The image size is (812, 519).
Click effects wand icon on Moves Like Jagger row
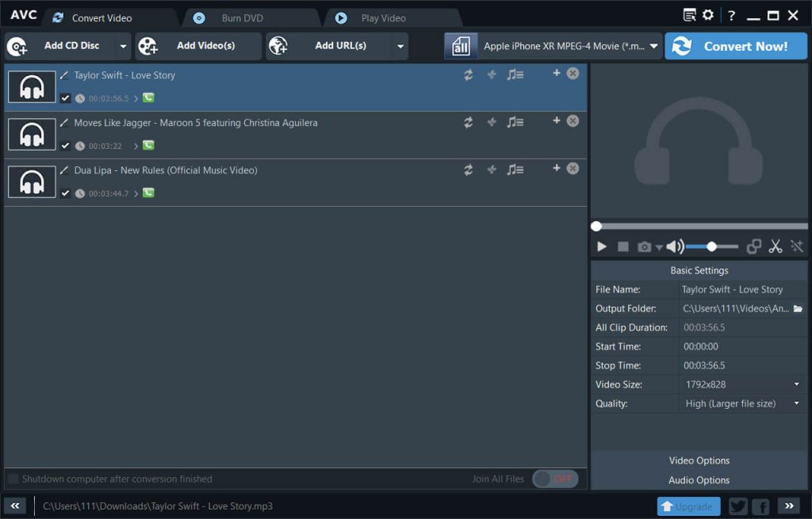(492, 123)
